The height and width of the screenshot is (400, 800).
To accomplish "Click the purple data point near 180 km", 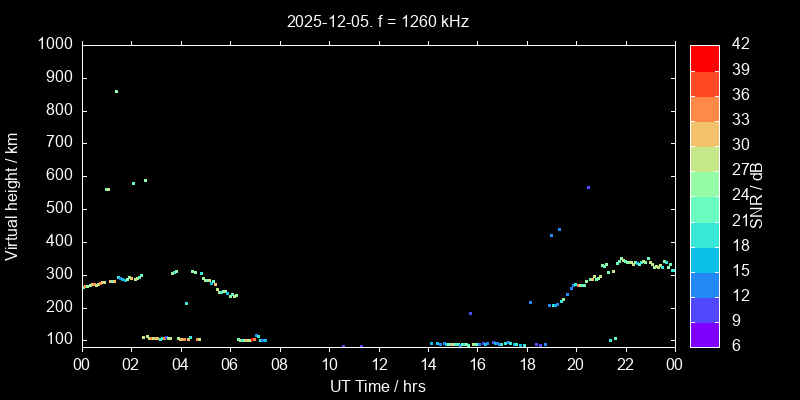I will (x=470, y=314).
